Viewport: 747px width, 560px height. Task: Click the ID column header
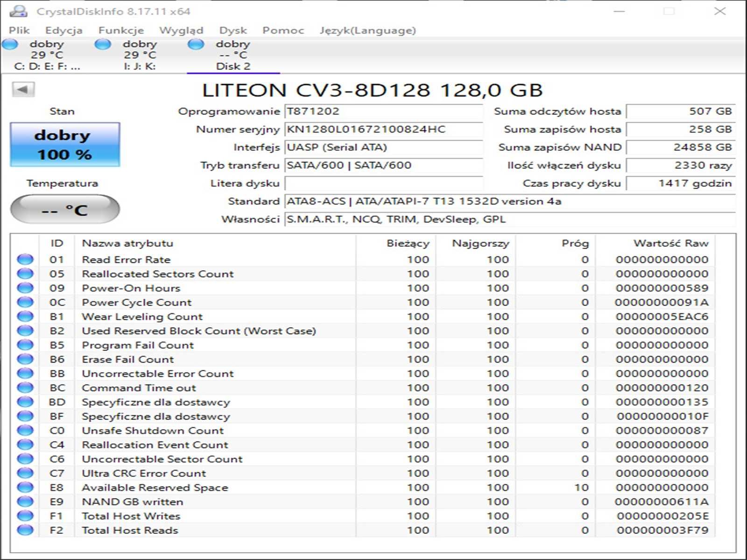pos(56,243)
